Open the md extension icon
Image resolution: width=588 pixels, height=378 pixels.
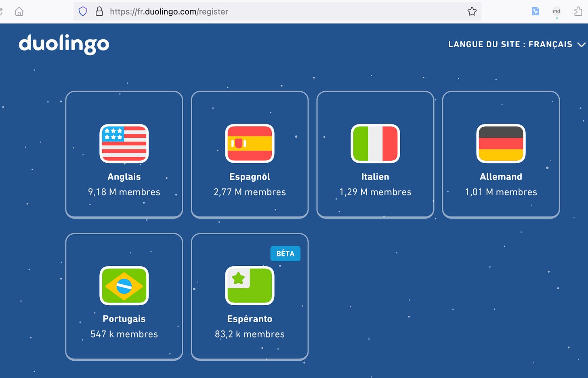click(556, 11)
